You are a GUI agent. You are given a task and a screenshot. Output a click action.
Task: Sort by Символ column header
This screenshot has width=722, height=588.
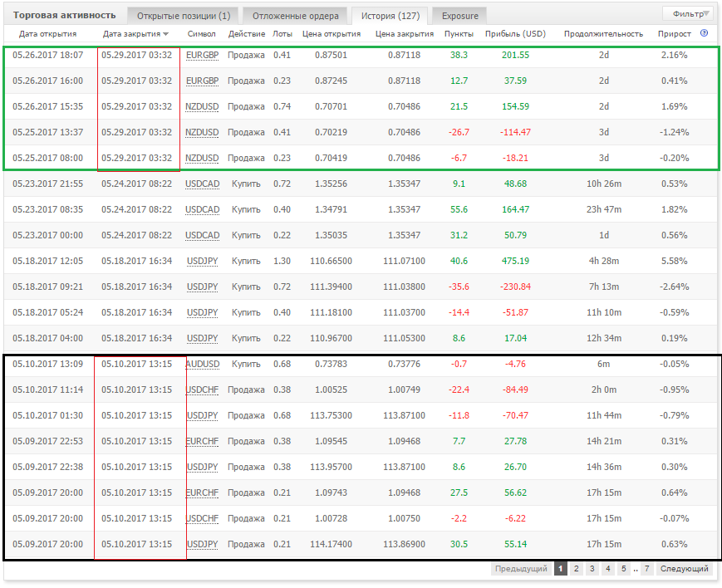pos(202,34)
